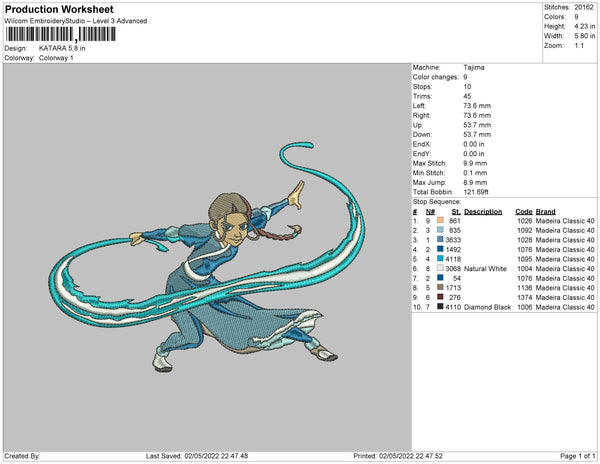This screenshot has height=464, width=600.
Task: Select the 'Last Saved: 02/05/2022 22.47.48' footer
Action: (x=197, y=456)
